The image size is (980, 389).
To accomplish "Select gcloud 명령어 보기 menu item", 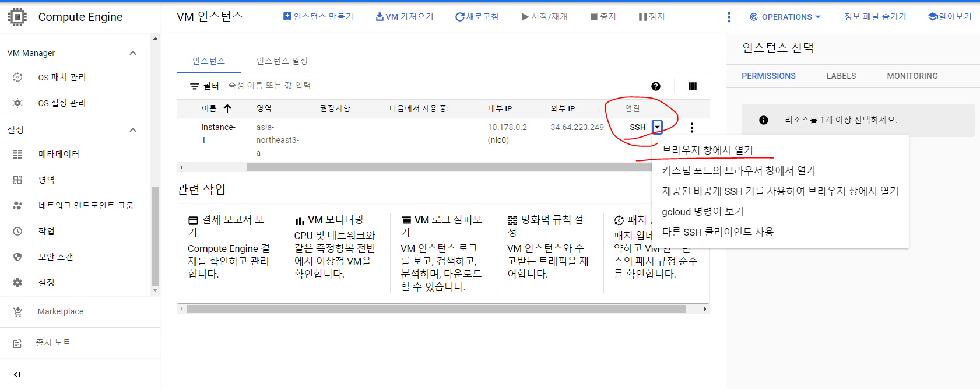I will coord(780,212).
